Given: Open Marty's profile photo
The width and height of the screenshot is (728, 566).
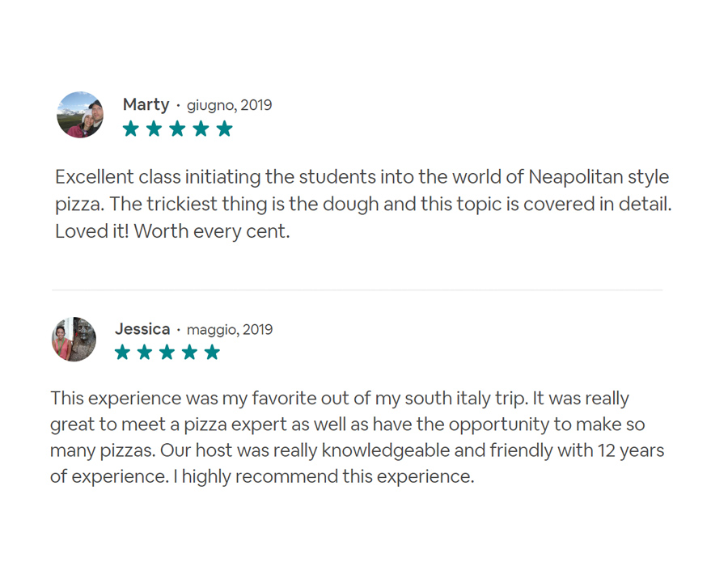Looking at the screenshot, I should [80, 115].
